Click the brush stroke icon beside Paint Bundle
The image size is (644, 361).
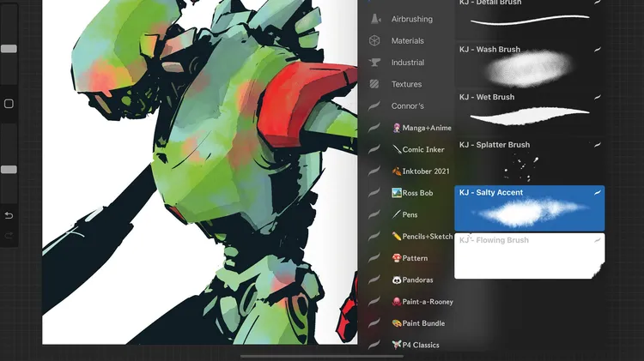click(x=374, y=323)
